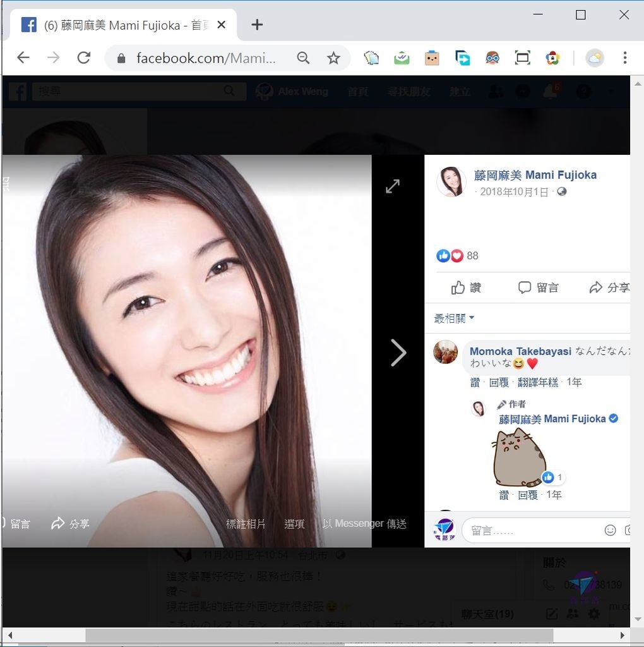644x647 pixels.
Task: Click the browser zoom magnifier icon
Action: [x=304, y=58]
